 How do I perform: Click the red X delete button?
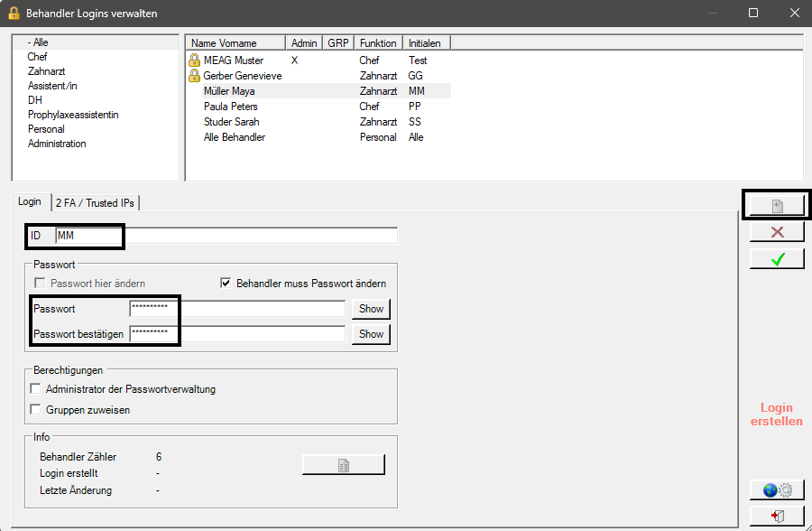(777, 232)
